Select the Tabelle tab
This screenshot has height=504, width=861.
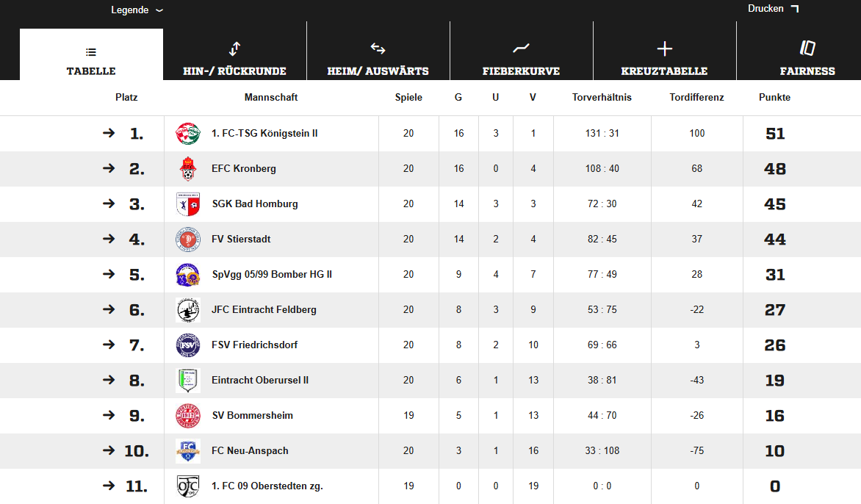coord(91,58)
